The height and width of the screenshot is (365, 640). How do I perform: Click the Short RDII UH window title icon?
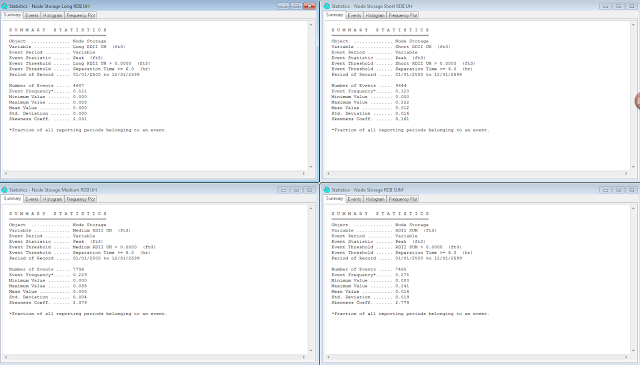click(327, 6)
